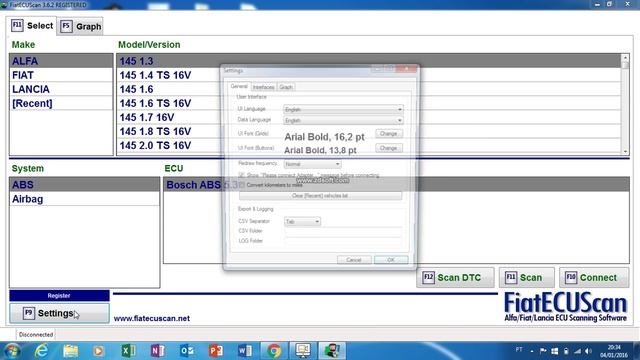Open PowerPoint from the taskbar

pyautogui.click(x=216, y=351)
